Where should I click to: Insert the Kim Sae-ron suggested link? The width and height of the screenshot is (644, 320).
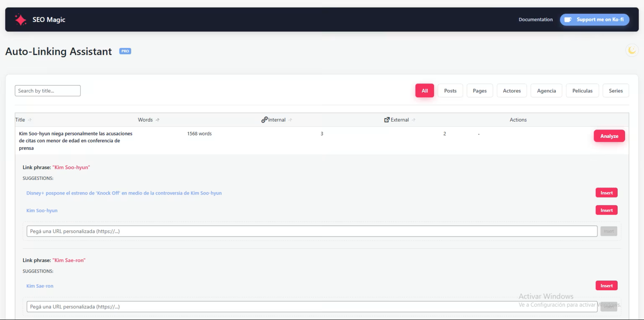point(606,285)
